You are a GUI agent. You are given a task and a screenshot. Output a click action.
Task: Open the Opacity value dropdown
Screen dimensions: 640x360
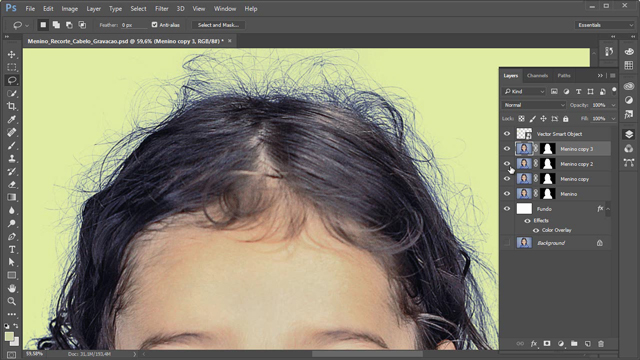[x=613, y=105]
